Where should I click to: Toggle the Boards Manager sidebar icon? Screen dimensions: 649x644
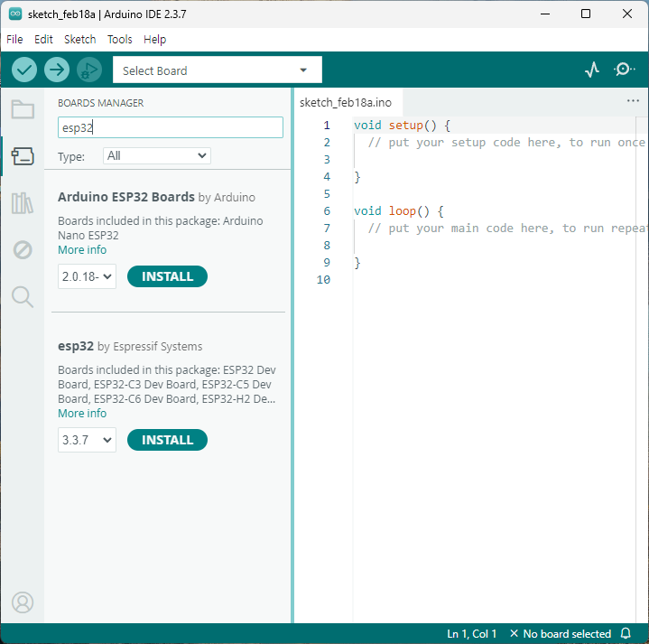pyautogui.click(x=23, y=156)
